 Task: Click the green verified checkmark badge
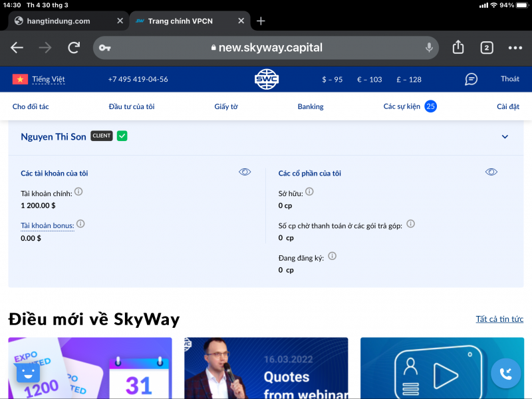click(x=122, y=136)
